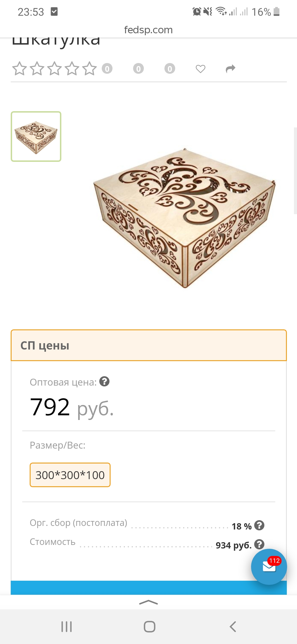Tap the fedsp.com address bar
This screenshot has height=644, width=297.
click(x=148, y=30)
